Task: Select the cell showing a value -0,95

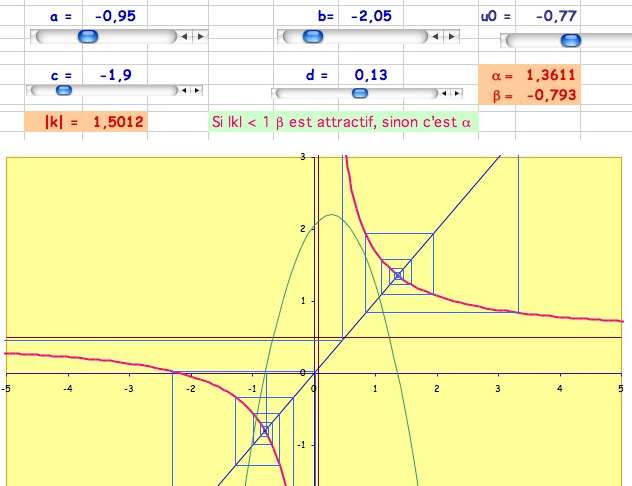Action: 115,16
